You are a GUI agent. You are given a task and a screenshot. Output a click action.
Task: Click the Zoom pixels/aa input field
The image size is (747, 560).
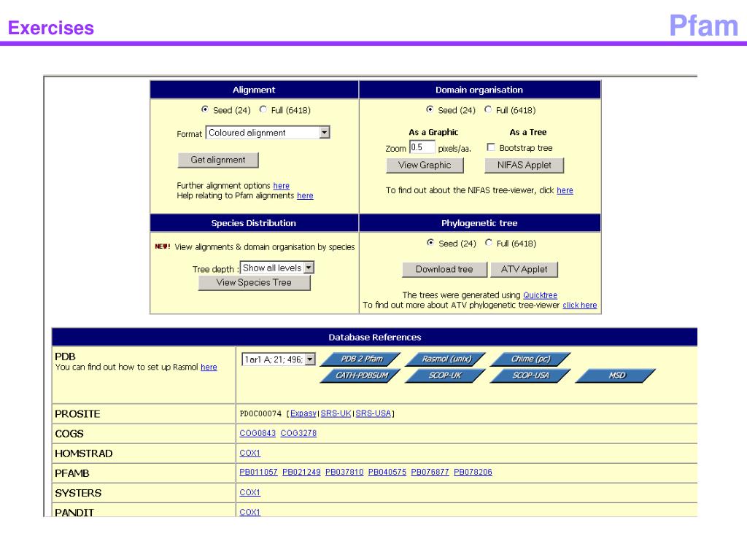click(x=422, y=147)
